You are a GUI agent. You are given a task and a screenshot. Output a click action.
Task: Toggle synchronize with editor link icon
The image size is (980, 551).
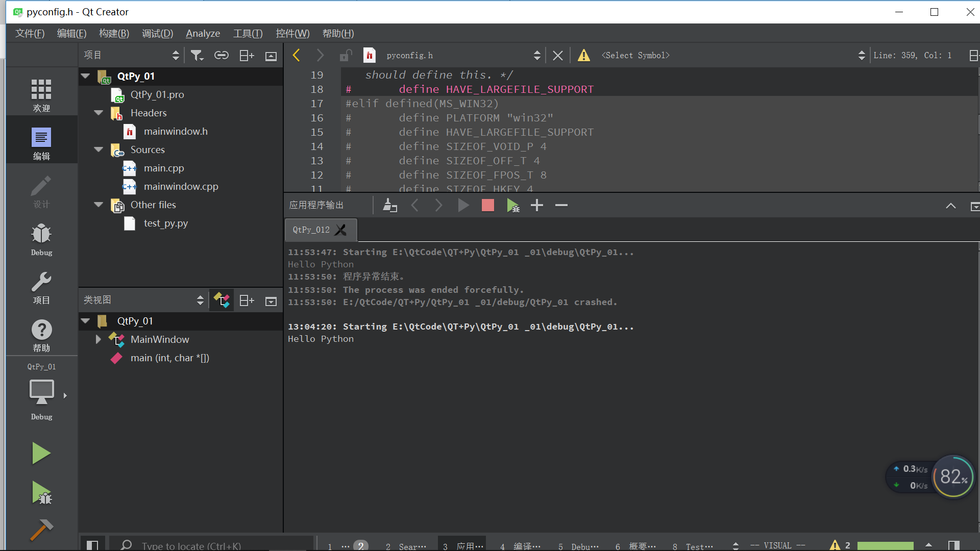[221, 55]
